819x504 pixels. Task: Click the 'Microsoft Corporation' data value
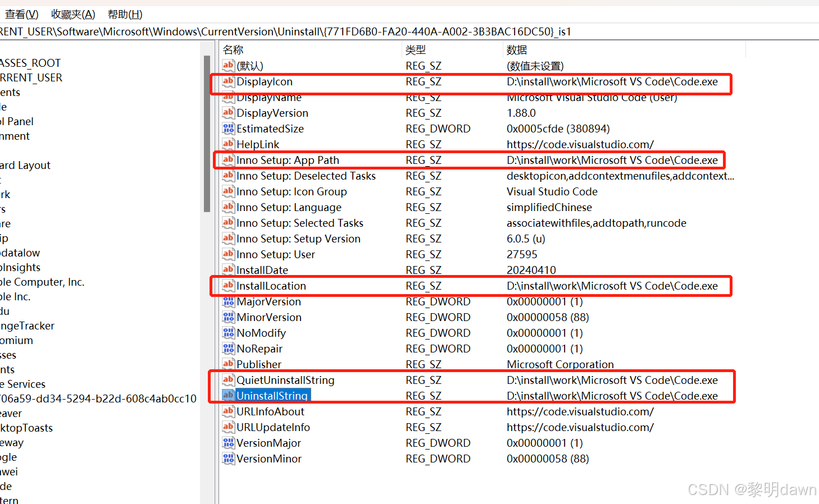[x=560, y=364]
